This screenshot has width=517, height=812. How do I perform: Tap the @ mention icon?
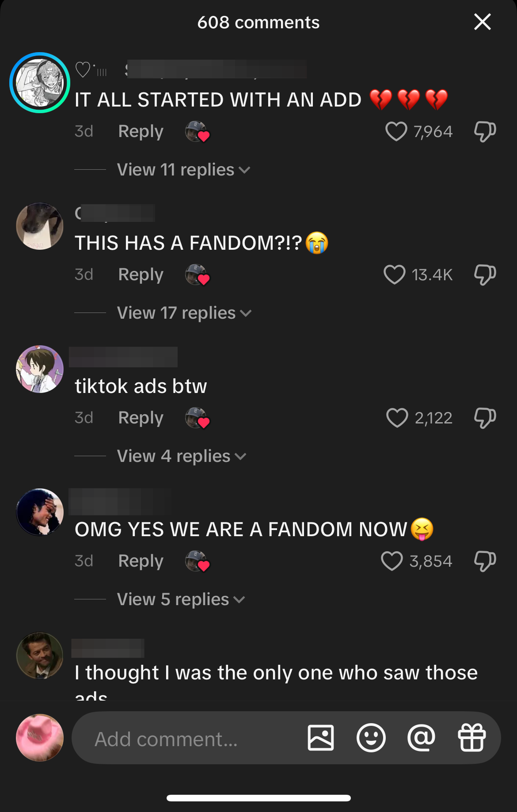(422, 738)
